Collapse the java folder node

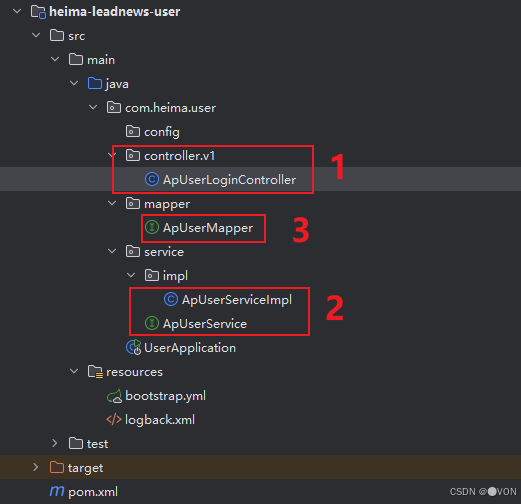point(74,83)
